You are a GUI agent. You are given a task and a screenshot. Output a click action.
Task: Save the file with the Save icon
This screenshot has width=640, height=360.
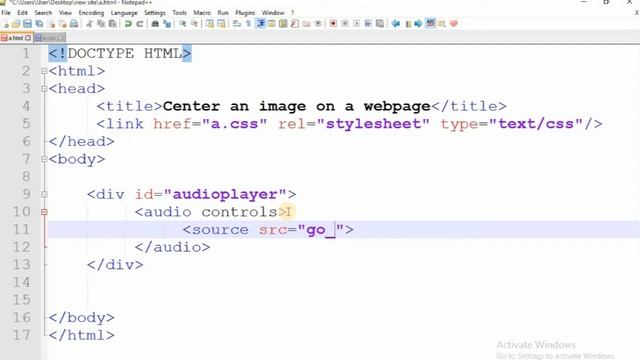pos(27,24)
